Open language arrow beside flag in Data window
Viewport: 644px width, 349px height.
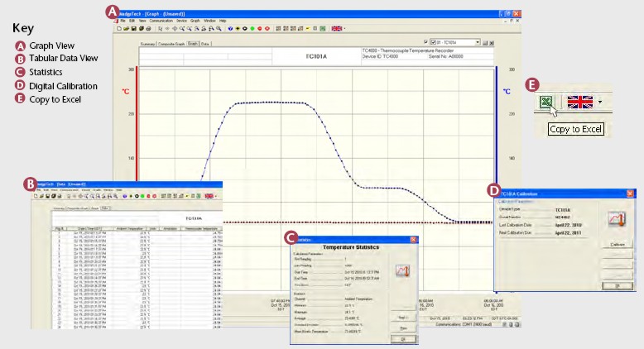[215, 196]
